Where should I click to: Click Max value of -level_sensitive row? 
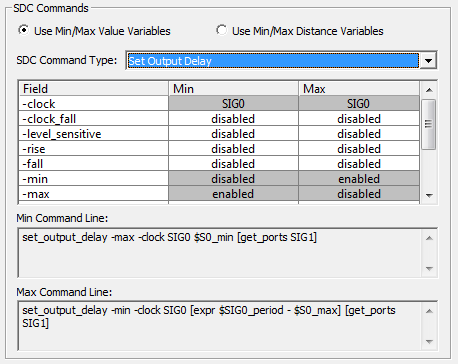tap(359, 134)
